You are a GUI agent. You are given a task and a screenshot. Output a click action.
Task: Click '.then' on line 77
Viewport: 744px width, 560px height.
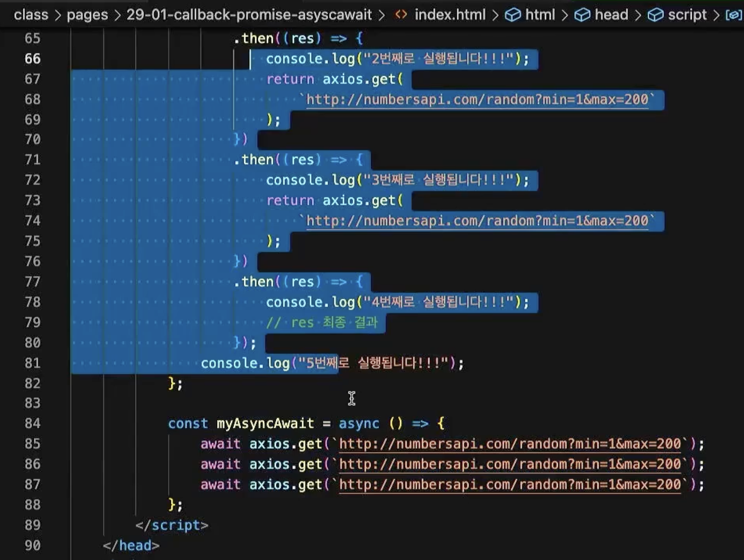pos(254,282)
